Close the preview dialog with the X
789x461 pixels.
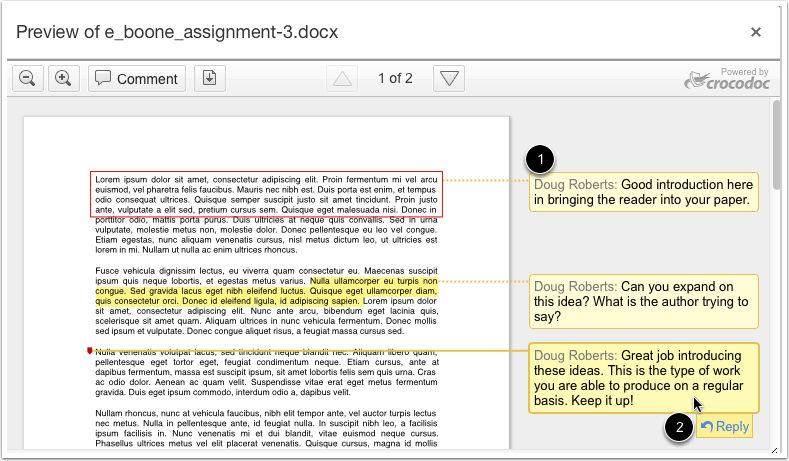[756, 32]
